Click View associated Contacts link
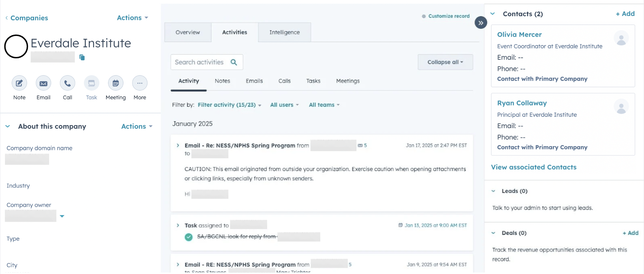Image resolution: width=644 pixels, height=274 pixels. click(533, 167)
